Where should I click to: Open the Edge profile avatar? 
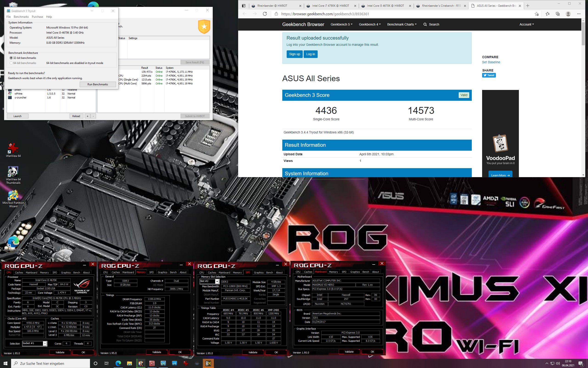[568, 14]
